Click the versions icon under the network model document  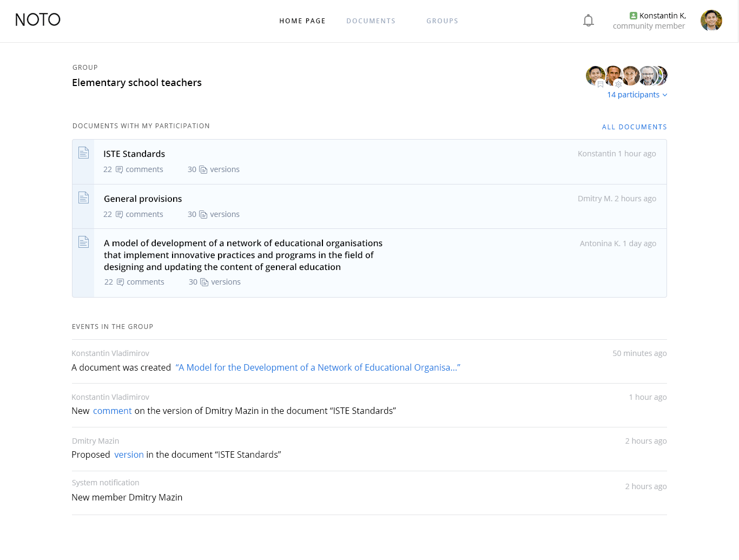tap(204, 282)
